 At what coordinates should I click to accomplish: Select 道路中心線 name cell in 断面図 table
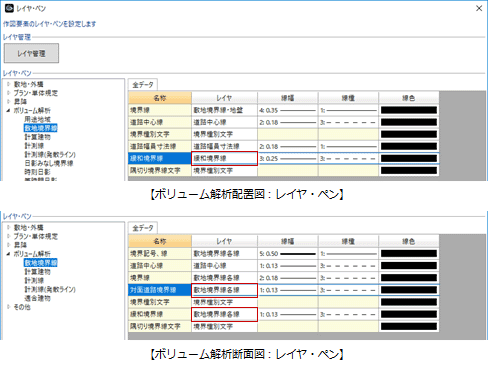[160, 266]
